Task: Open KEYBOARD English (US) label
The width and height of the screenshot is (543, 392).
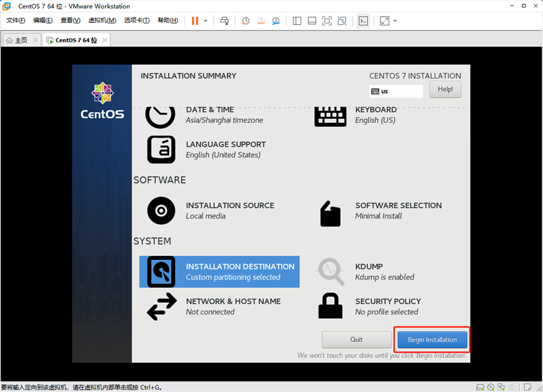Action: 376,115
